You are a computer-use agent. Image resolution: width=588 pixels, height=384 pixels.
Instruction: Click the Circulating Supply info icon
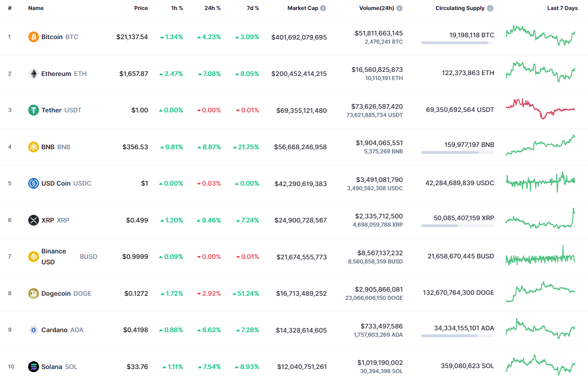[490, 8]
